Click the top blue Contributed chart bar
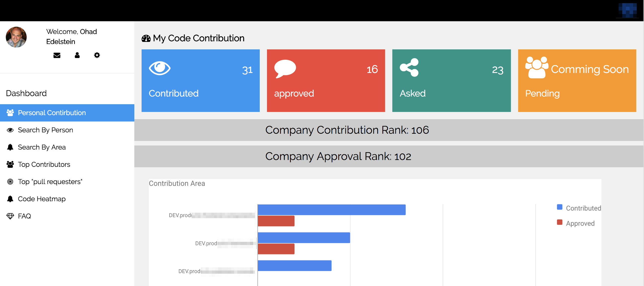The image size is (644, 286). (331, 210)
